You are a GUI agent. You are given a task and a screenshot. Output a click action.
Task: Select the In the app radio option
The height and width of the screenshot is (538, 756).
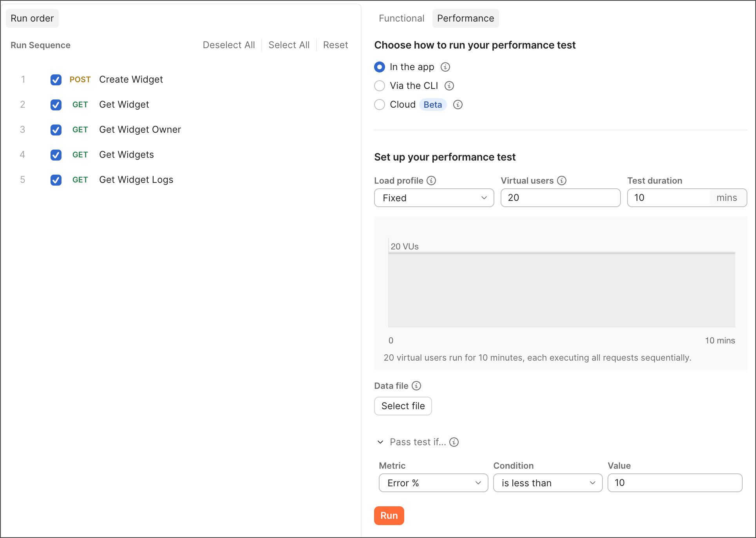click(x=380, y=67)
